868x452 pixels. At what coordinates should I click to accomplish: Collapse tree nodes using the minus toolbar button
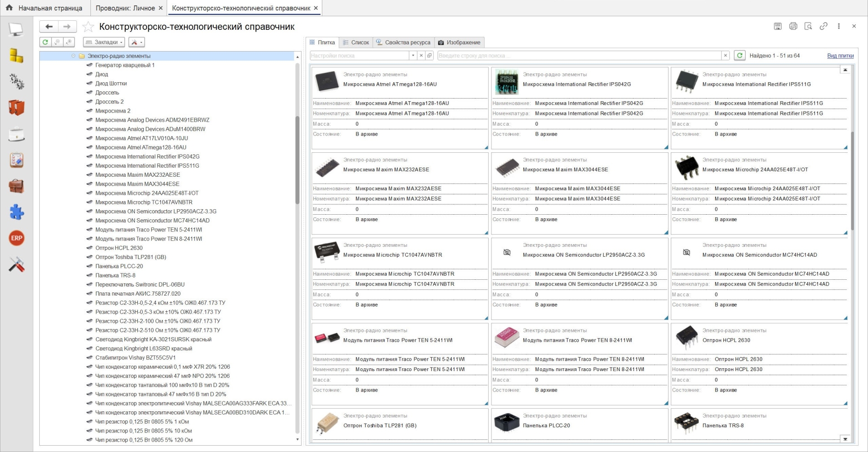coord(57,42)
